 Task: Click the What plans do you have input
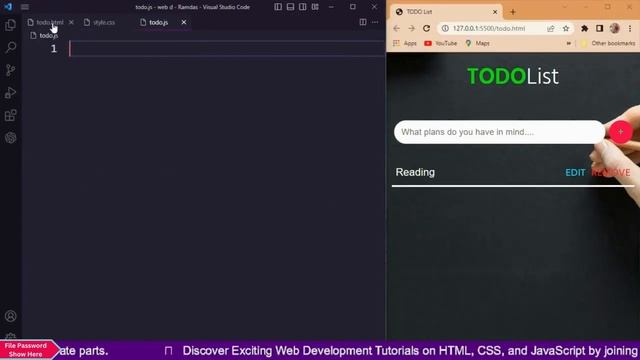pyautogui.click(x=499, y=132)
